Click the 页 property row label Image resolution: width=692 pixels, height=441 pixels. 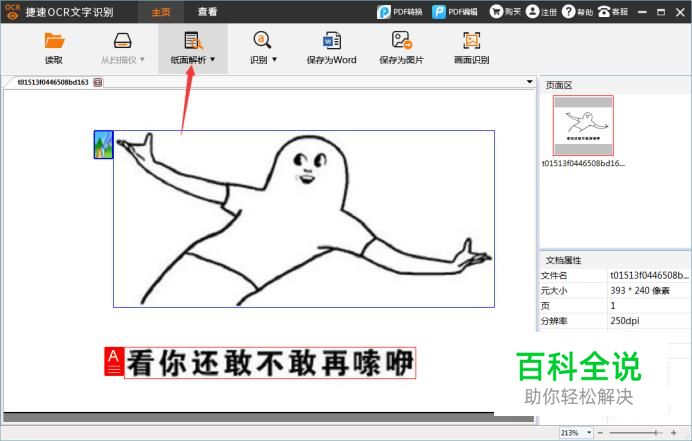point(545,305)
